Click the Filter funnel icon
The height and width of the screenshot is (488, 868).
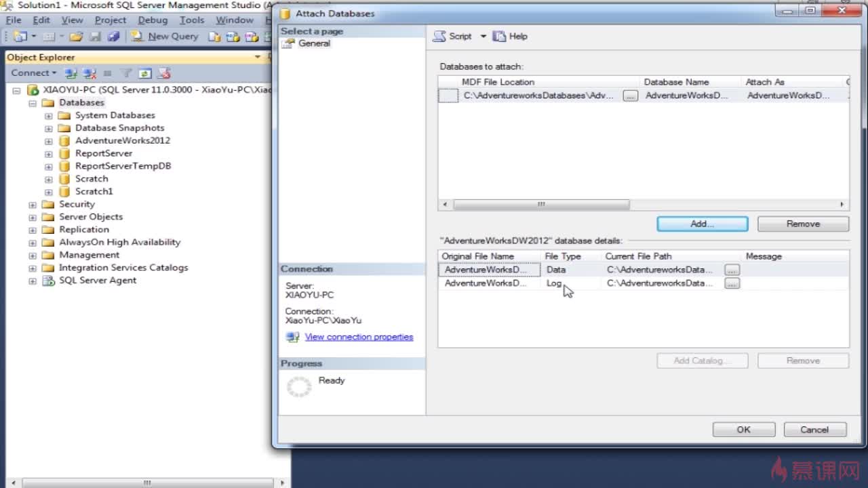coord(126,73)
